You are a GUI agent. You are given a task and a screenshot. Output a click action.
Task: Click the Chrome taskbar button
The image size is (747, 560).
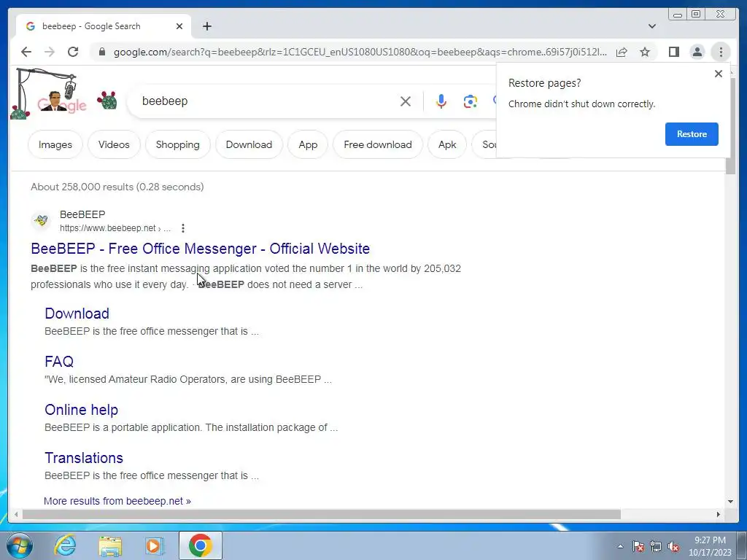(201, 545)
